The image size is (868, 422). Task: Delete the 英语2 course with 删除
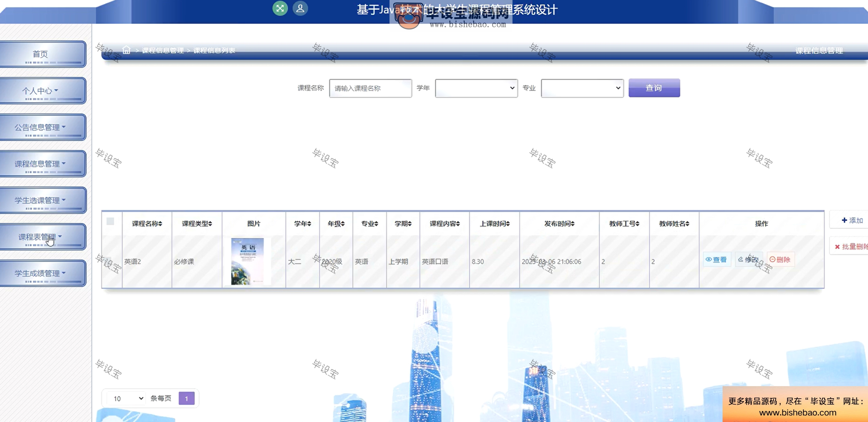780,259
